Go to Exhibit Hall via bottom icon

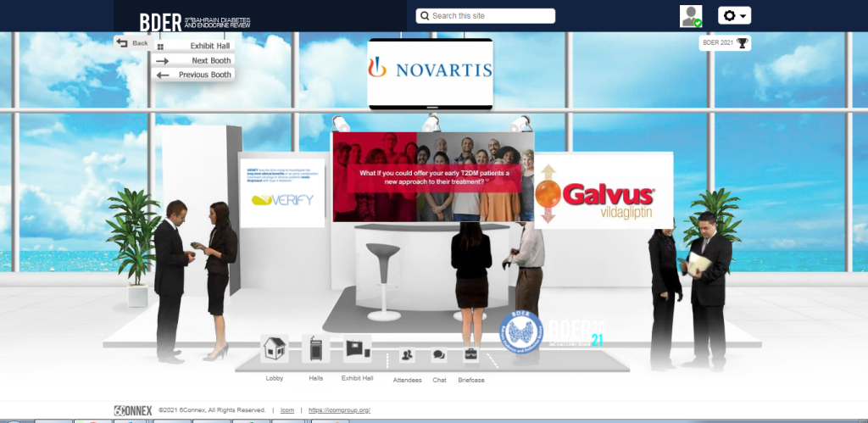point(357,349)
